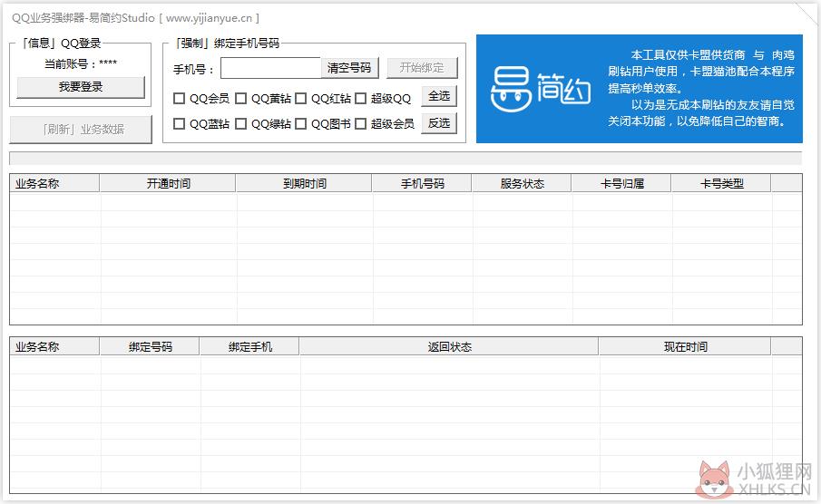Click the 易简约 logo icon in banner
Image resolution: width=821 pixels, height=504 pixels.
pyautogui.click(x=541, y=89)
